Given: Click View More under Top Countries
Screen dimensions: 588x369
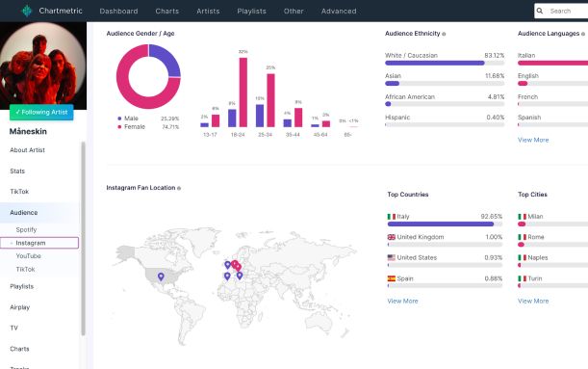Looking at the screenshot, I should tap(403, 301).
